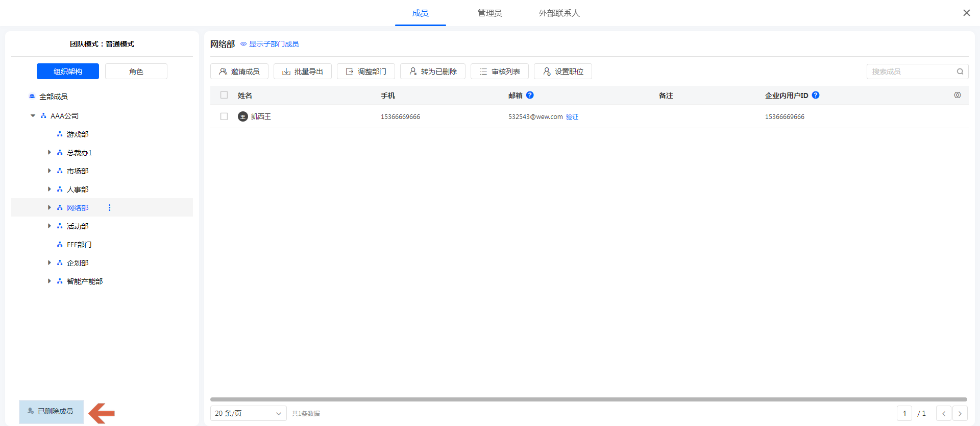The height and width of the screenshot is (426, 980).
Task: Check the box for member 凯西王
Action: click(224, 116)
